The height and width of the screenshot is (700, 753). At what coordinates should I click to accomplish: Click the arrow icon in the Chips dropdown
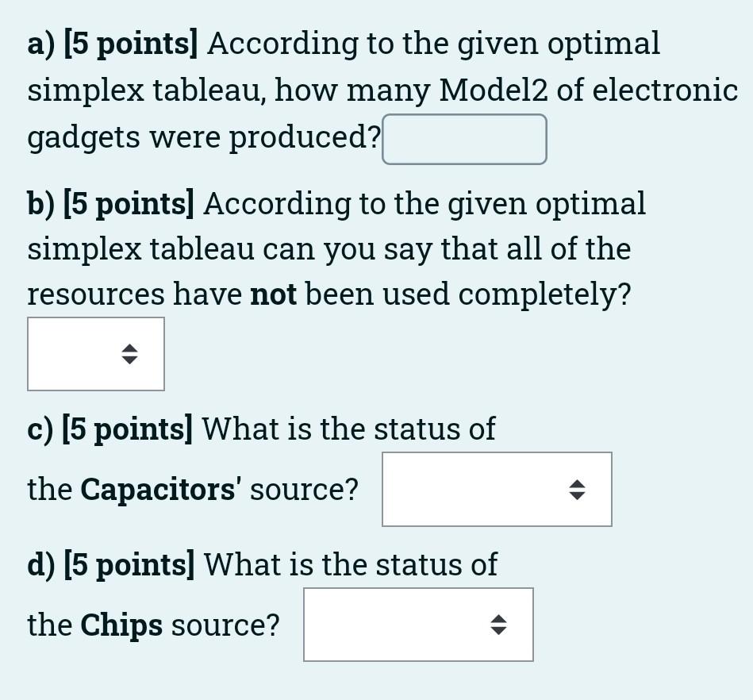(498, 625)
